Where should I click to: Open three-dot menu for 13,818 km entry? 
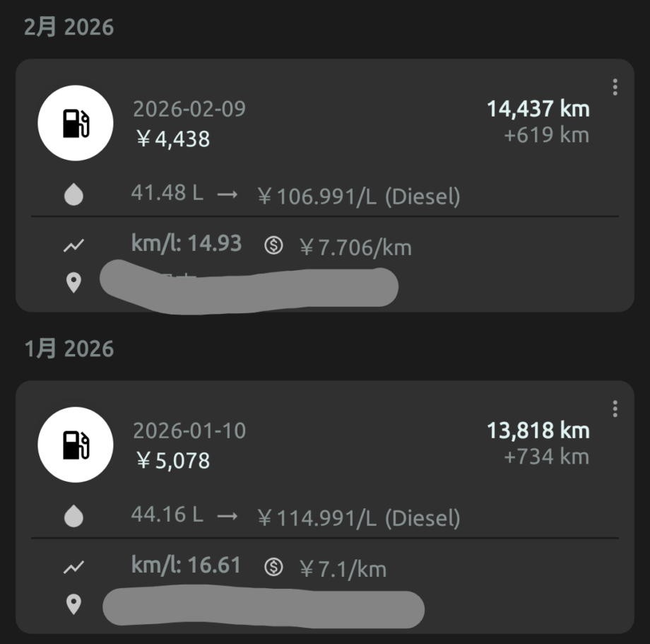pos(615,409)
